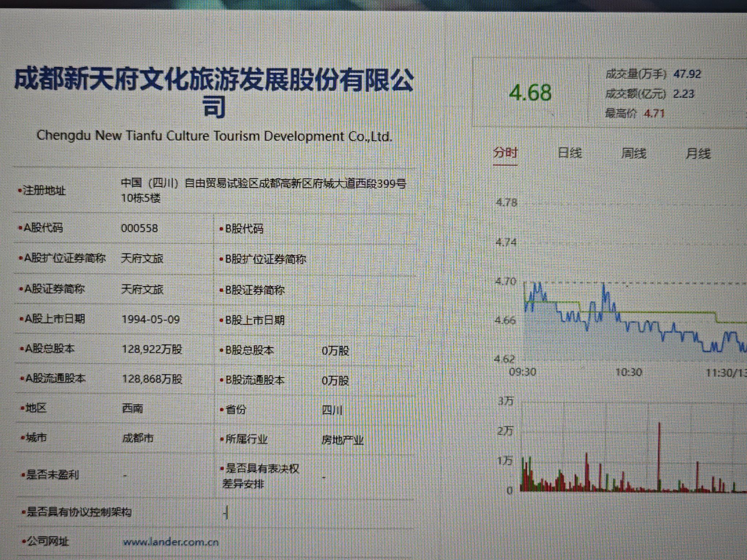Viewport: 747px width, 560px height.
Task: Click the A股上市日期 value 1994-05-09
Action: [x=151, y=319]
